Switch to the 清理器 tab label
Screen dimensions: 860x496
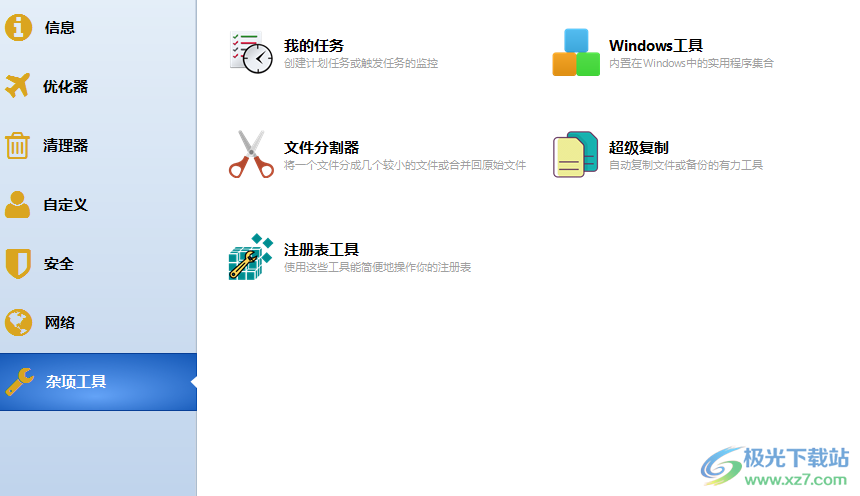coord(66,145)
